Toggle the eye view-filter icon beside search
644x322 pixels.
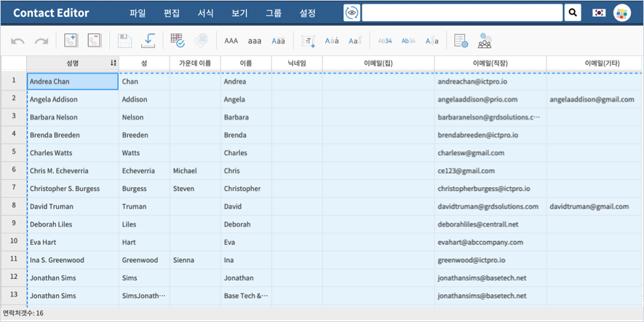(x=351, y=12)
